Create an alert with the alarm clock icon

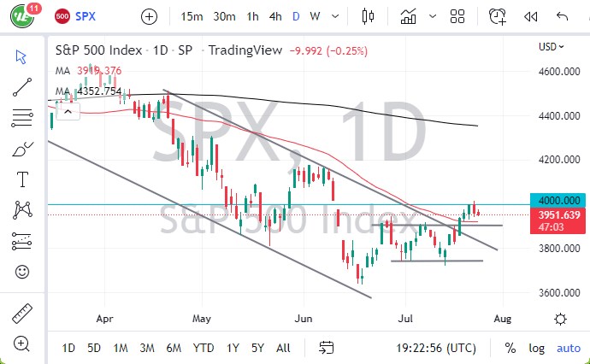497,16
